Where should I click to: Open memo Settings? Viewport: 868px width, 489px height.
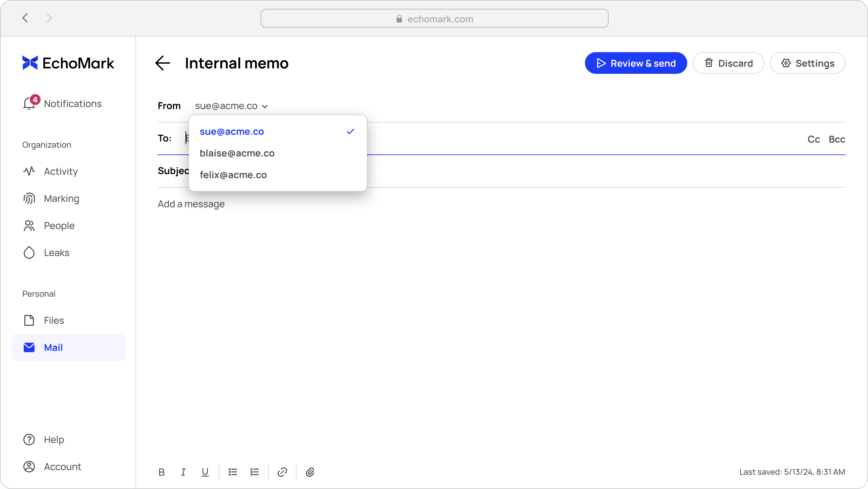[807, 63]
